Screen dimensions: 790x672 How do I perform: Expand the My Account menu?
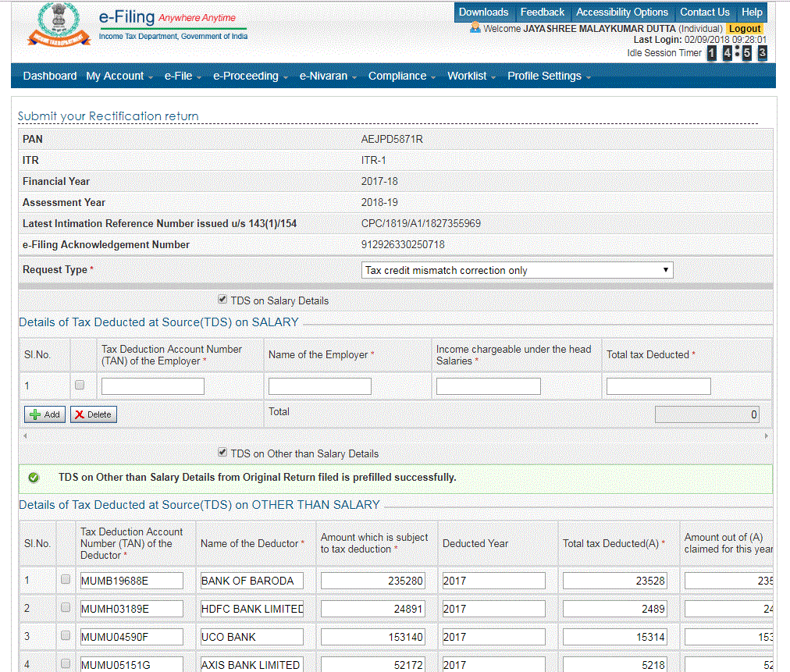click(x=119, y=76)
